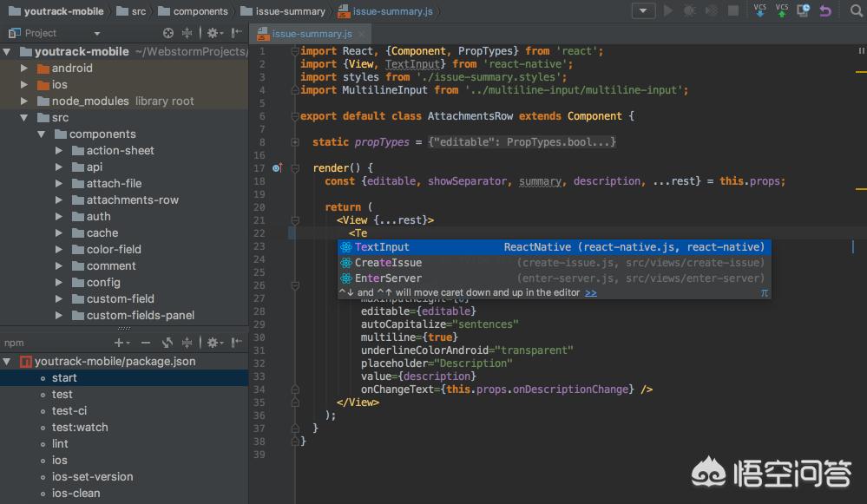Select the cache folder

[x=95, y=233]
